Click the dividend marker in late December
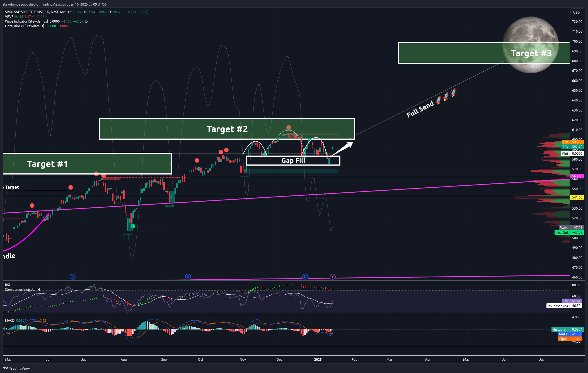 [305, 277]
